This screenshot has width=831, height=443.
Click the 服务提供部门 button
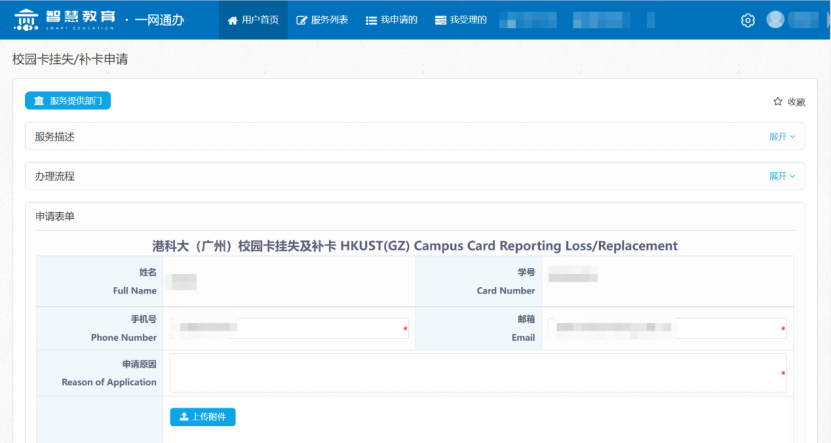pyautogui.click(x=68, y=101)
